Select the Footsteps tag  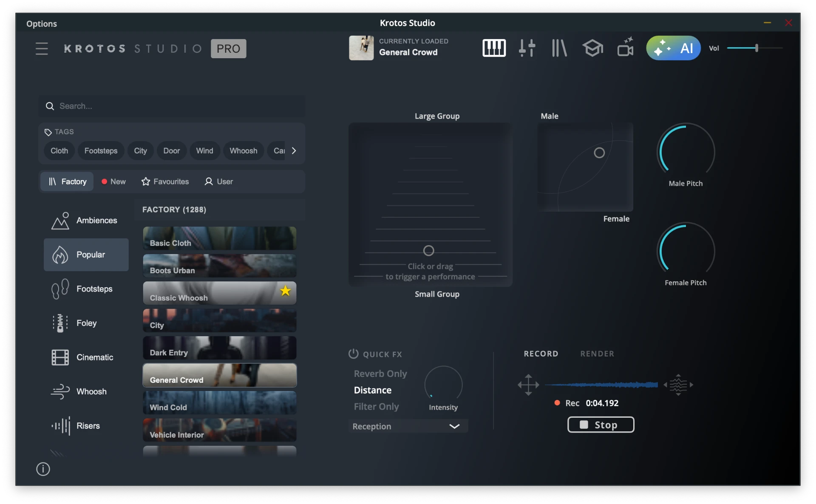[101, 151]
